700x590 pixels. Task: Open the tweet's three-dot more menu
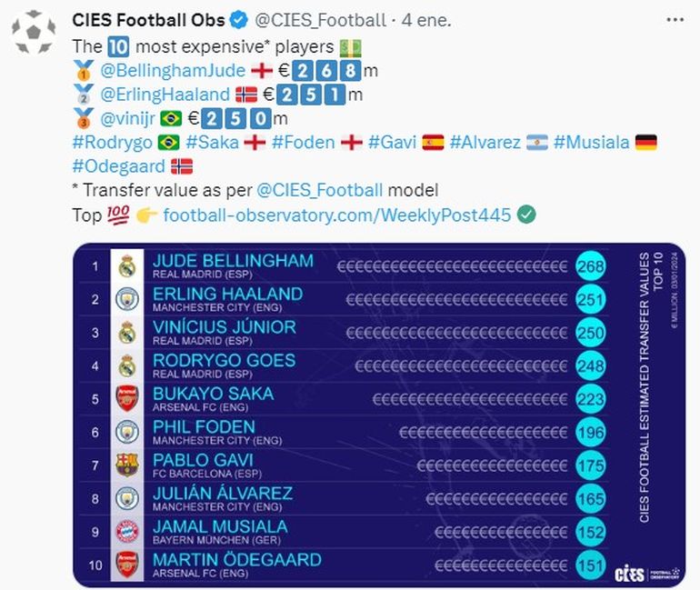pos(674,20)
